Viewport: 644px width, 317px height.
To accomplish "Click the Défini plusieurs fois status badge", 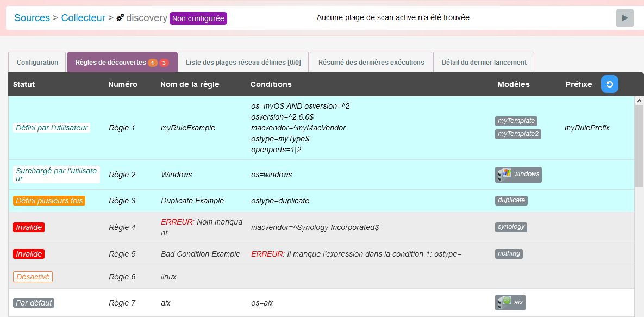I will tap(49, 201).
